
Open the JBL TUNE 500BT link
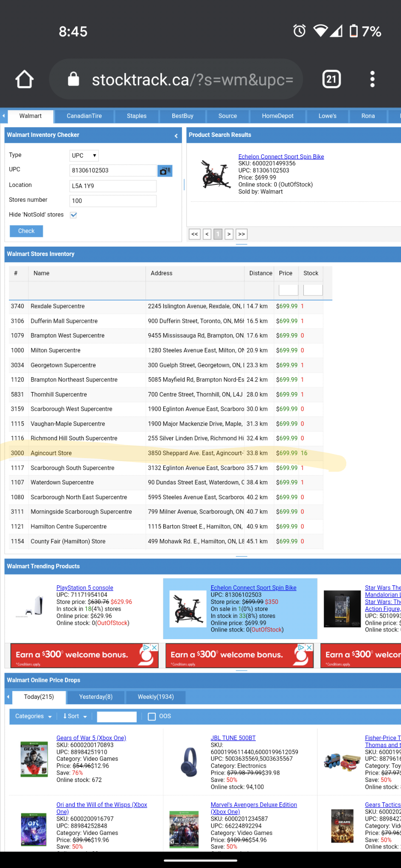[x=233, y=738]
